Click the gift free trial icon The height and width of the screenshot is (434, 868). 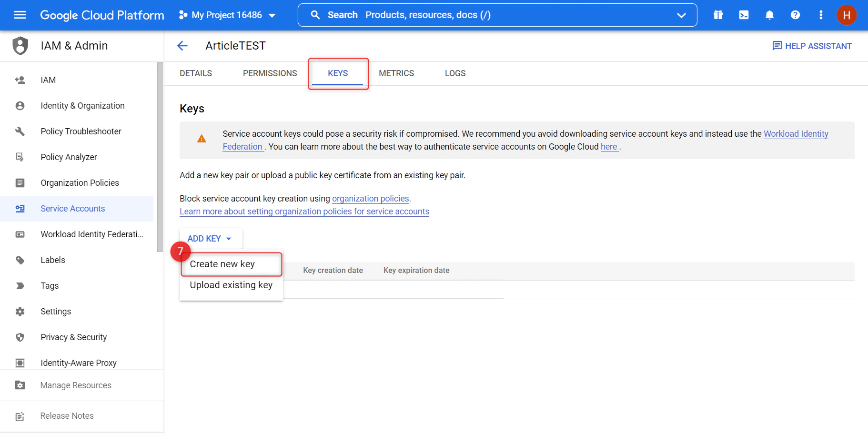click(718, 15)
